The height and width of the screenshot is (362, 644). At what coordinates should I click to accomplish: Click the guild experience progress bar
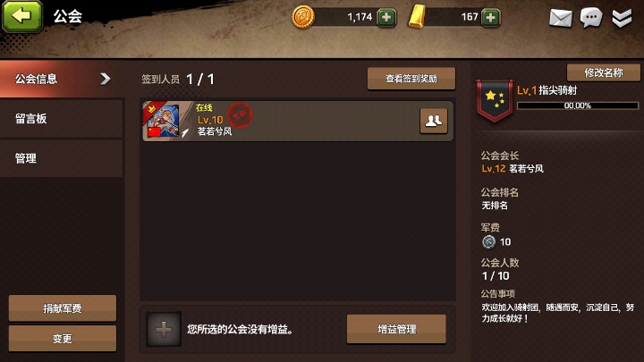578,105
